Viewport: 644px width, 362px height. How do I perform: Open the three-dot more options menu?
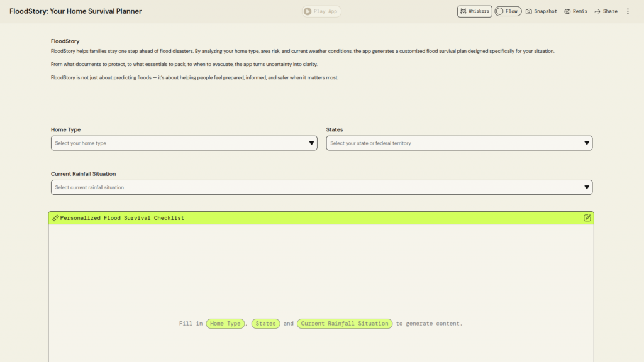tap(627, 11)
